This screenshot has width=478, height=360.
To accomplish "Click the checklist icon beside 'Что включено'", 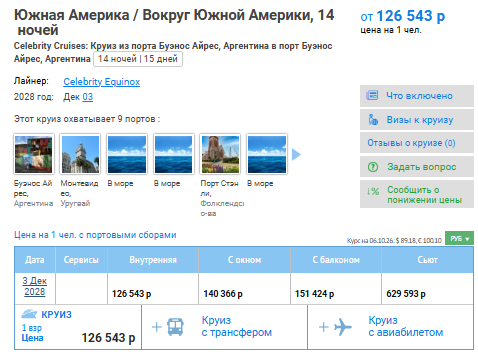I will point(372,96).
